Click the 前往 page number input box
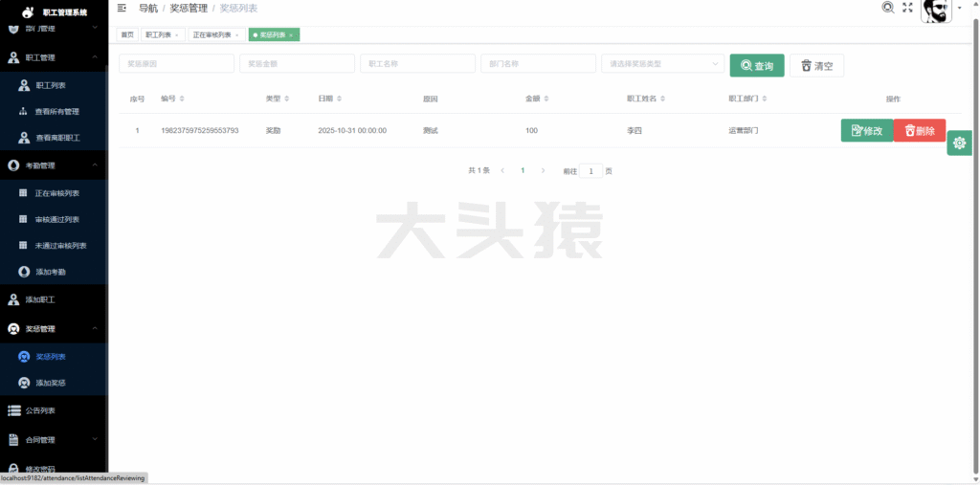This screenshot has height=485, width=980. [590, 170]
